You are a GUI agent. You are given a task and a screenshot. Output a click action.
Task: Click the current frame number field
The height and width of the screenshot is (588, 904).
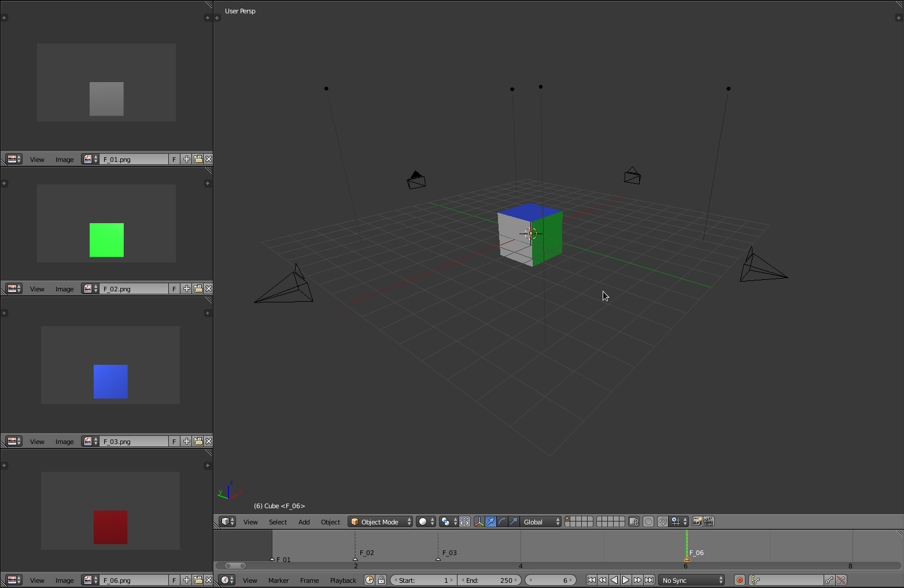[x=550, y=580]
